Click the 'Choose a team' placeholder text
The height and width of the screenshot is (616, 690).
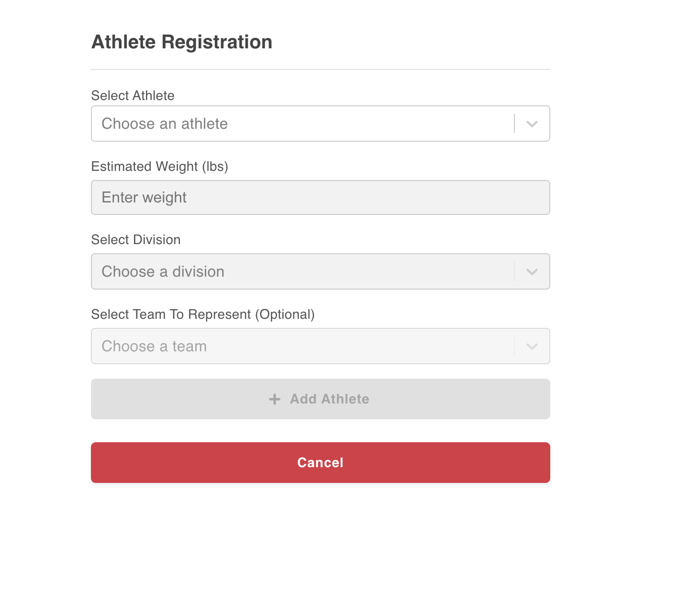(154, 347)
